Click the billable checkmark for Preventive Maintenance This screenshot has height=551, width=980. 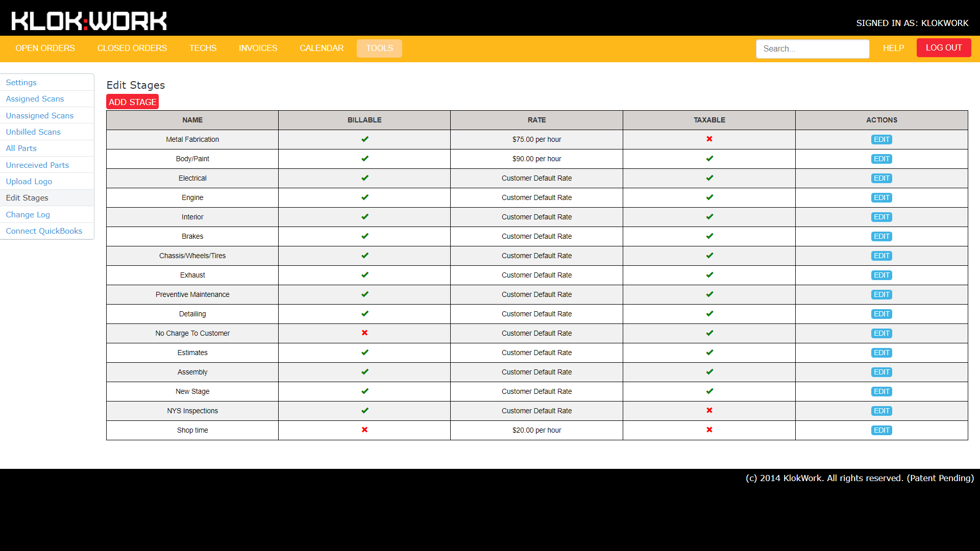pos(364,294)
